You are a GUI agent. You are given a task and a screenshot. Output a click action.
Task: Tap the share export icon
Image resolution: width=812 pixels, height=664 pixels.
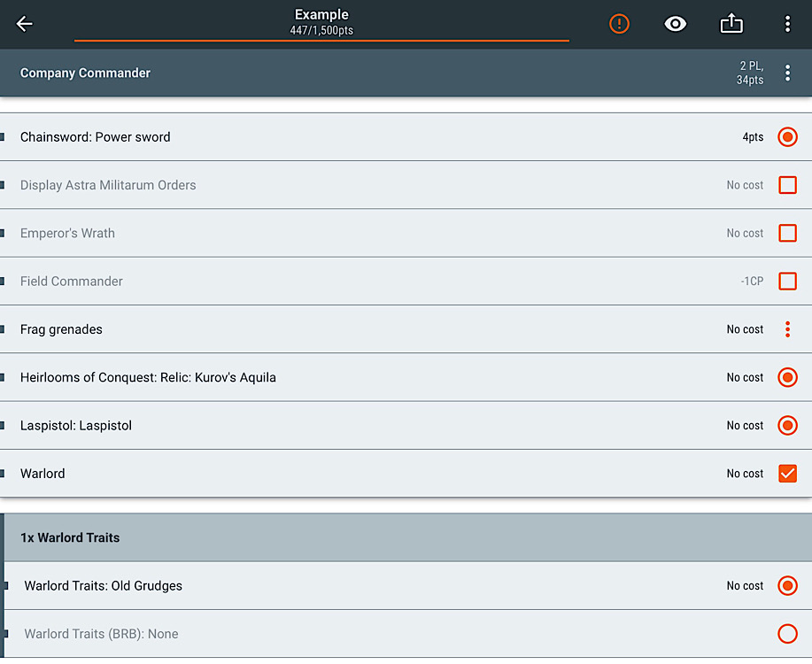pos(731,23)
